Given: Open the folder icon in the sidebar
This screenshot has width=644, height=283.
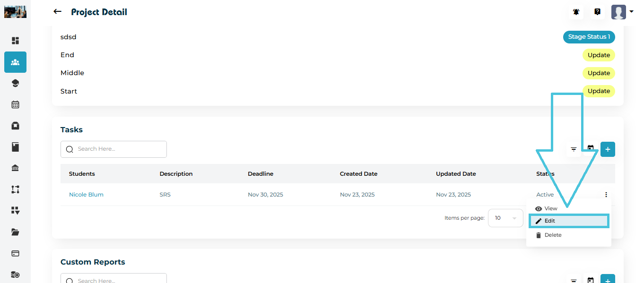Looking at the screenshot, I should [x=15, y=232].
